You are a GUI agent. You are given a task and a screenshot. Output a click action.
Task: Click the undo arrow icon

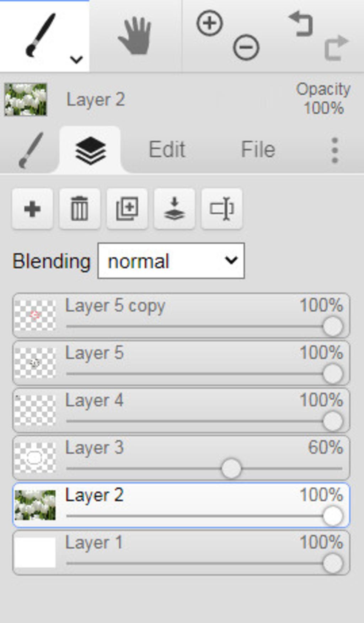[301, 23]
